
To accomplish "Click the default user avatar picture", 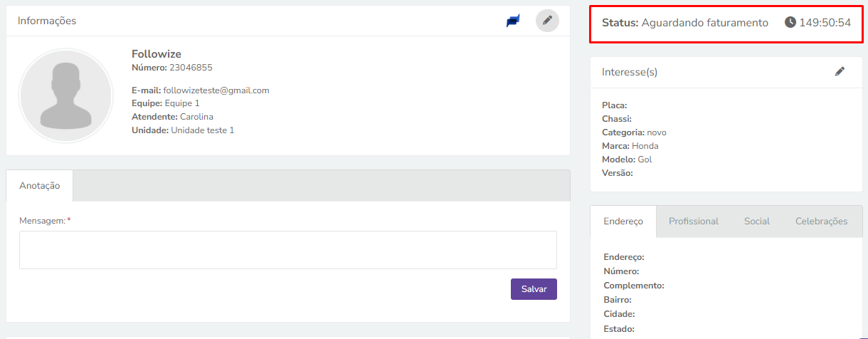I will (x=66, y=95).
